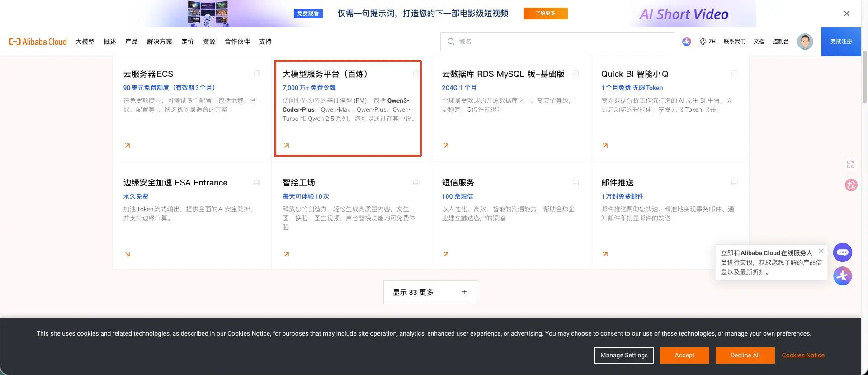Image resolution: width=868 pixels, height=375 pixels.
Task: Click the faint corner icon on the Quick BI card
Action: point(735,73)
